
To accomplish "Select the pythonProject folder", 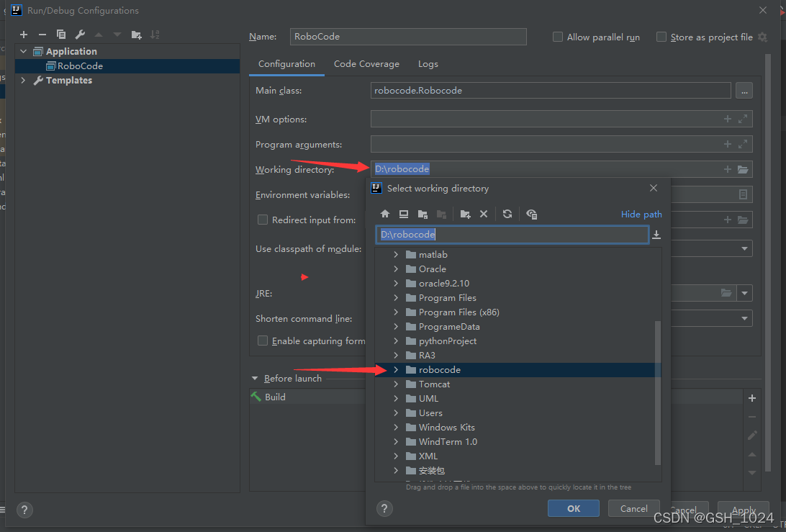I will click(448, 341).
